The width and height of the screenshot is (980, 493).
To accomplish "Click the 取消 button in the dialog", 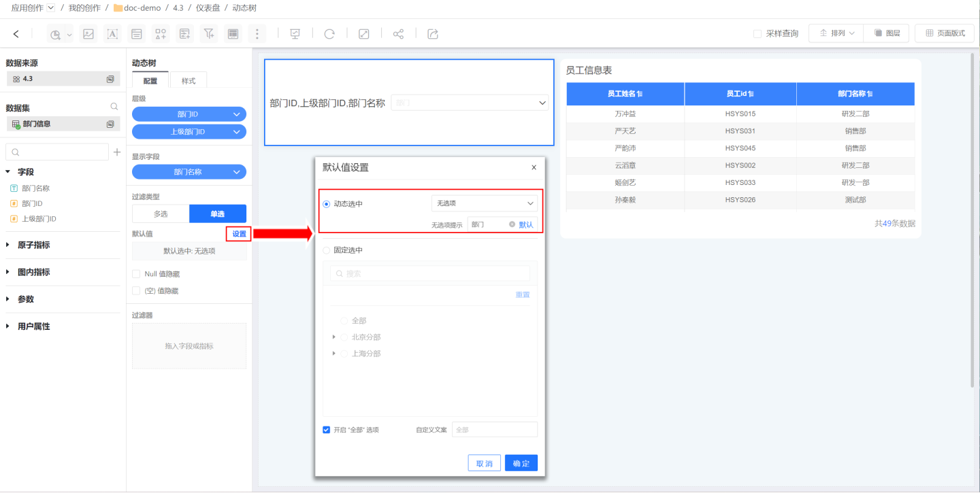I will pos(484,463).
